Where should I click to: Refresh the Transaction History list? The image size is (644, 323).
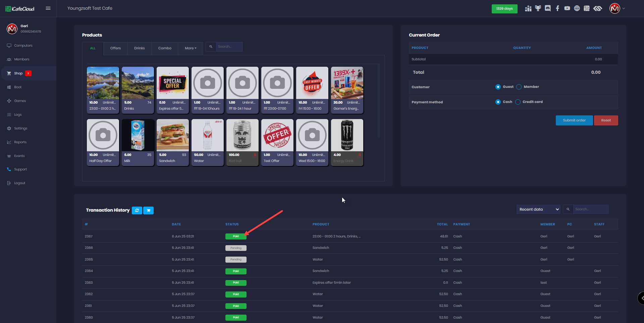pos(137,210)
